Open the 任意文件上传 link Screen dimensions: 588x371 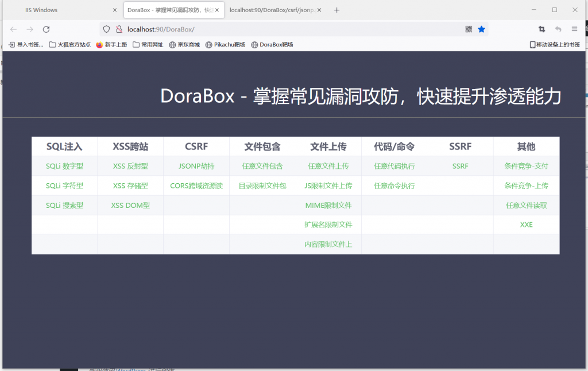click(328, 166)
